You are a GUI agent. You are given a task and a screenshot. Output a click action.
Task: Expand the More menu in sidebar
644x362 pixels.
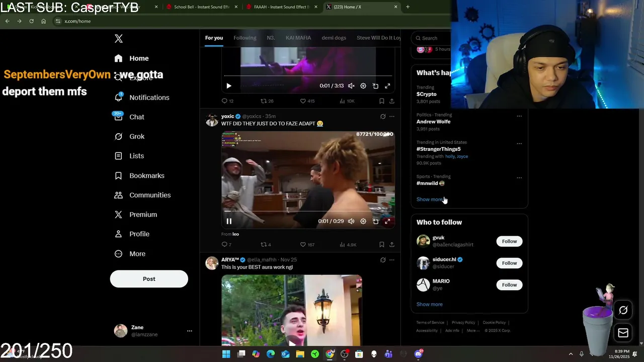pyautogui.click(x=130, y=254)
